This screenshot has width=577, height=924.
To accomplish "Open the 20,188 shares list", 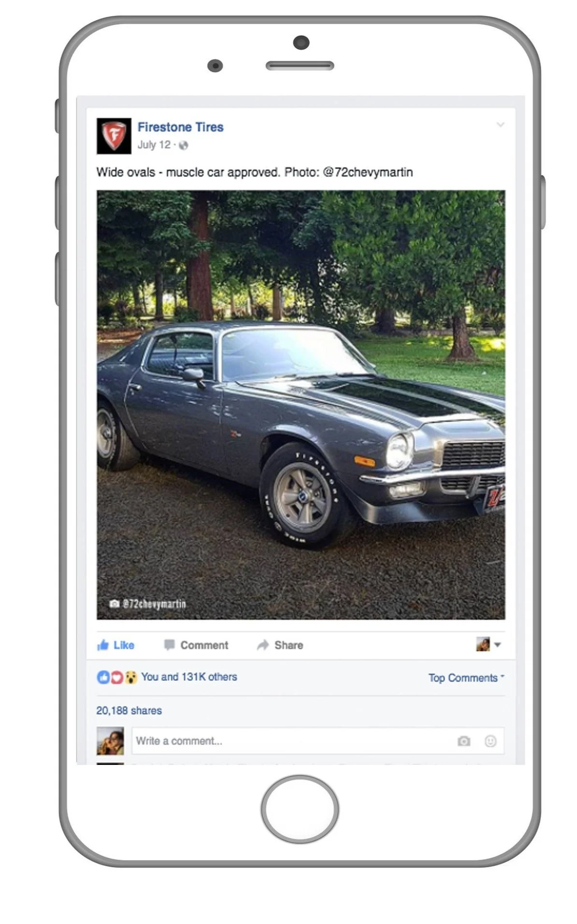I will (129, 710).
